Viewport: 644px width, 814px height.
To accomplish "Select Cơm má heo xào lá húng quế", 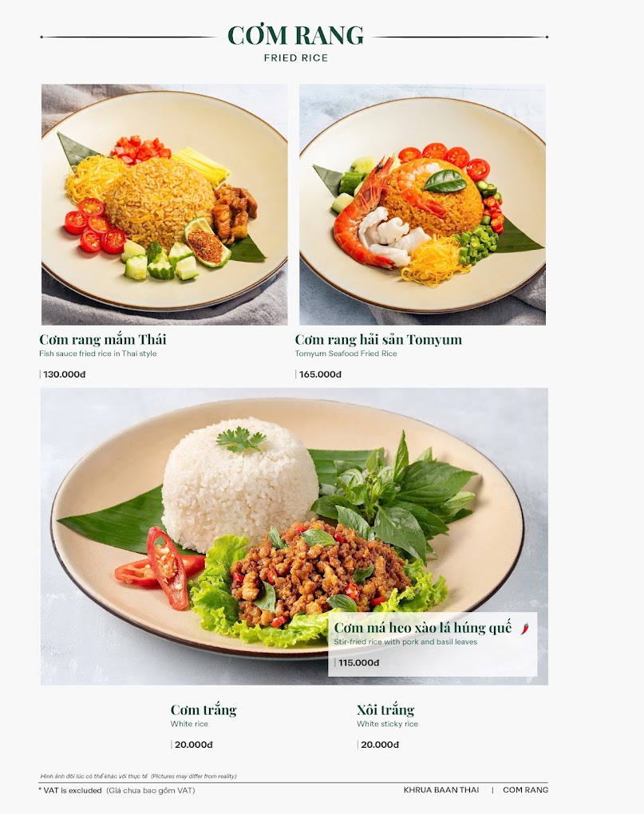I will 422,627.
